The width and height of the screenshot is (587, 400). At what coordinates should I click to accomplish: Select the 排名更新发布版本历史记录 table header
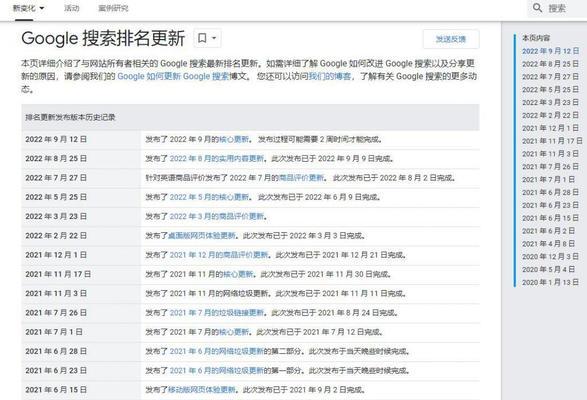click(x=250, y=118)
